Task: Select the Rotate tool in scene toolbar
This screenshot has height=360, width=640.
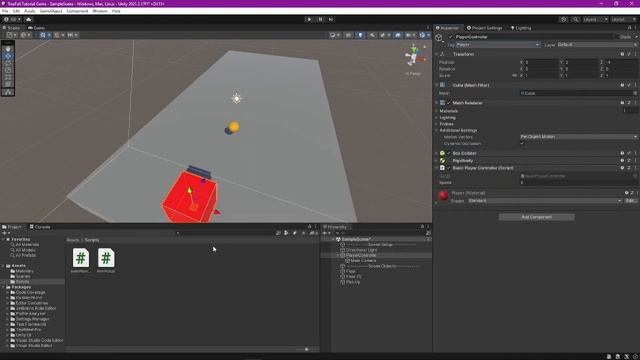Action: click(8, 63)
